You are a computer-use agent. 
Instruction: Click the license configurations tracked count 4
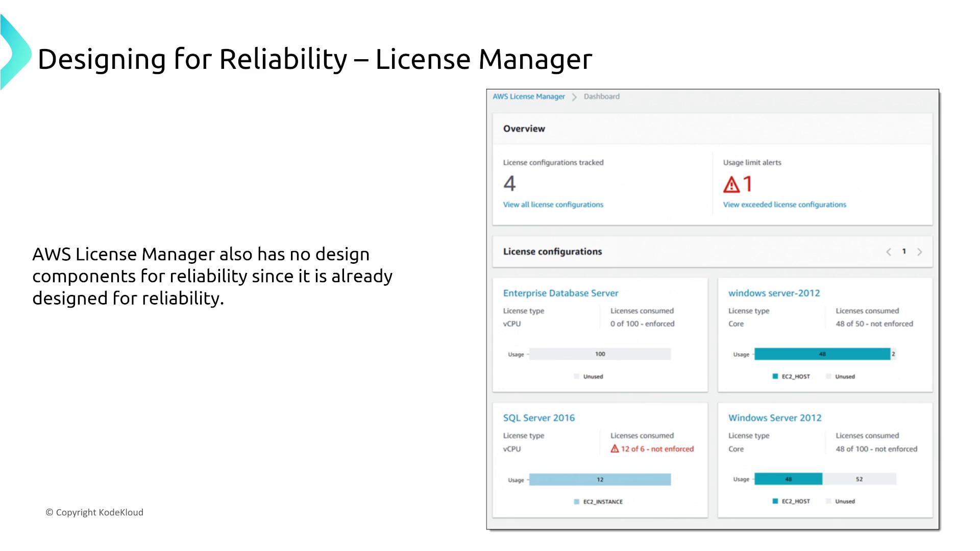509,184
